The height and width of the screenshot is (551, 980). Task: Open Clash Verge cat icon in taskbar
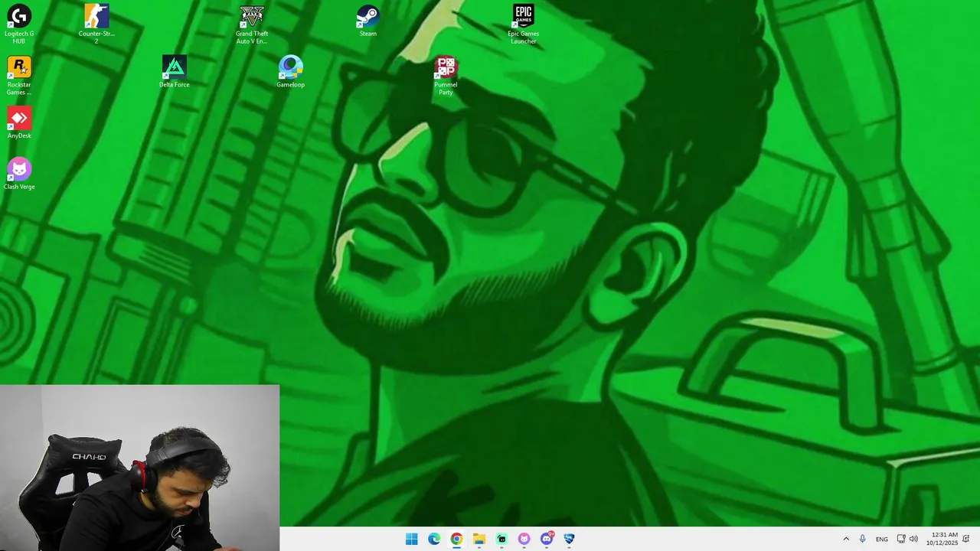tap(524, 539)
